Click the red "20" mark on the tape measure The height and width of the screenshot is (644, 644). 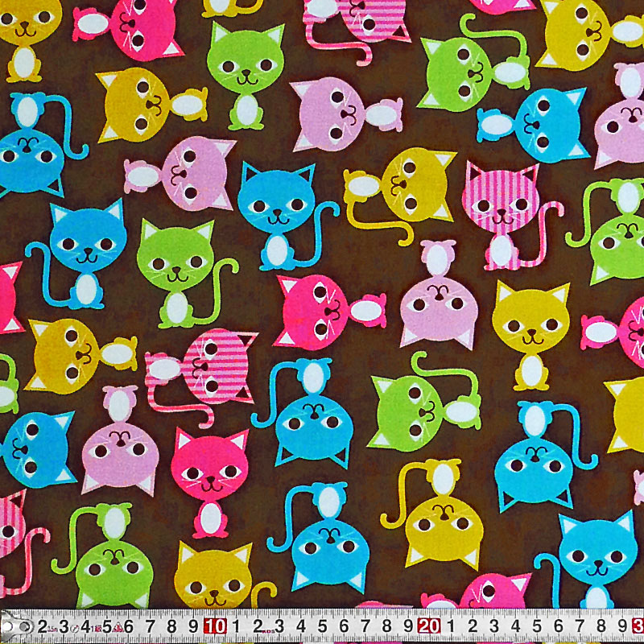[x=429, y=627]
